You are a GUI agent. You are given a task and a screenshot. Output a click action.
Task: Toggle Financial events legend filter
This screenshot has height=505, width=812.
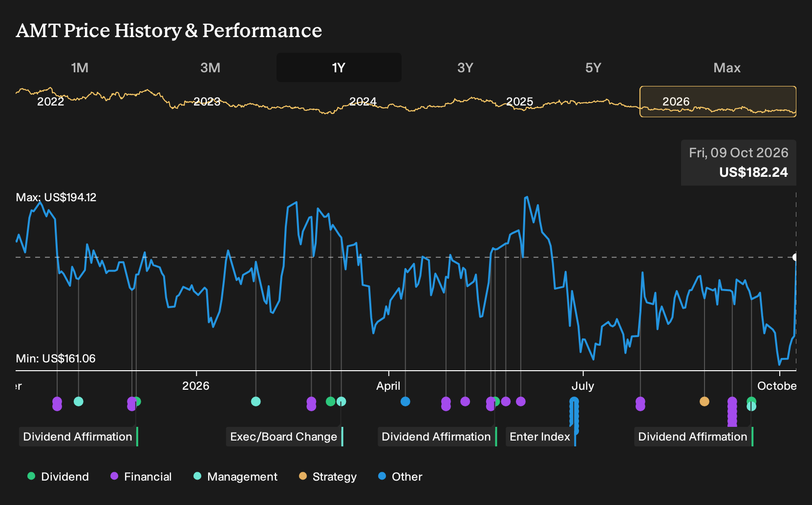click(141, 477)
